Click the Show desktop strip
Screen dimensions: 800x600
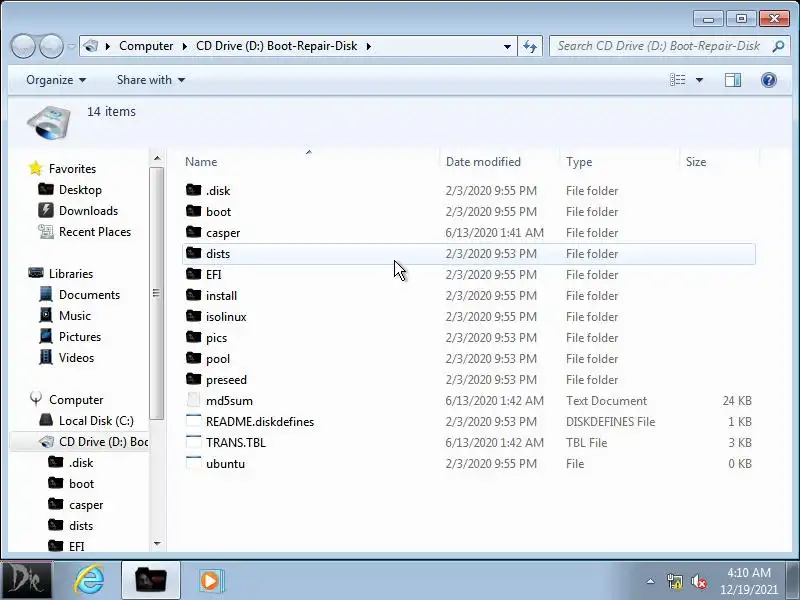pyautogui.click(x=793, y=581)
